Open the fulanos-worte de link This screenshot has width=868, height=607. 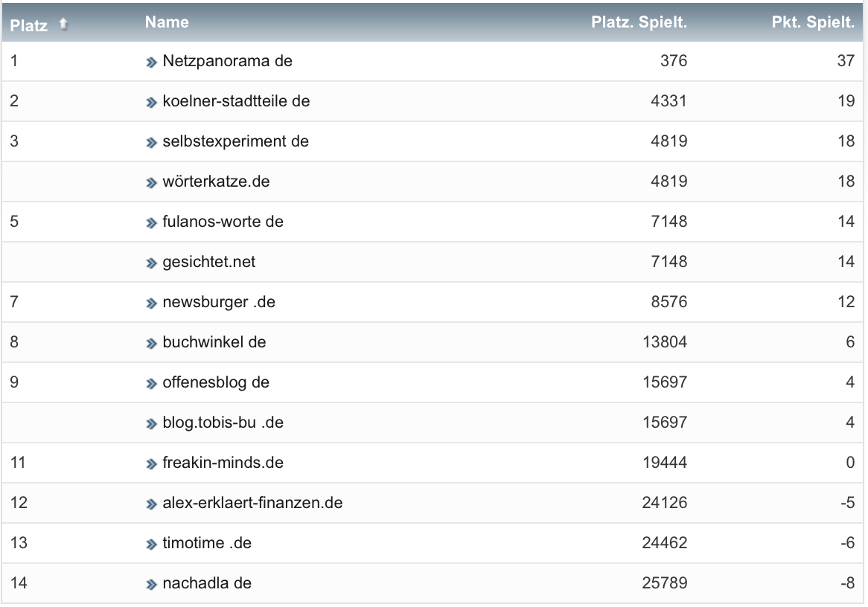pyautogui.click(x=223, y=222)
